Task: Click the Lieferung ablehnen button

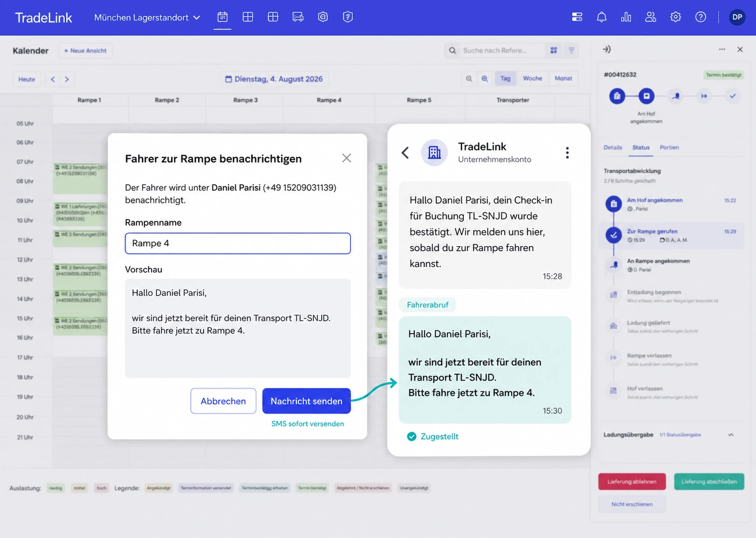Action: pos(631,482)
